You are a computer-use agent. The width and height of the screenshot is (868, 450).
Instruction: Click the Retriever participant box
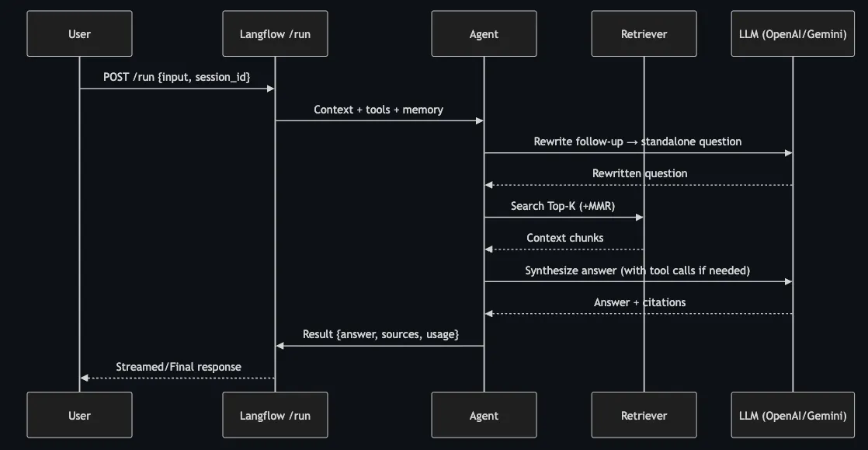click(x=644, y=33)
